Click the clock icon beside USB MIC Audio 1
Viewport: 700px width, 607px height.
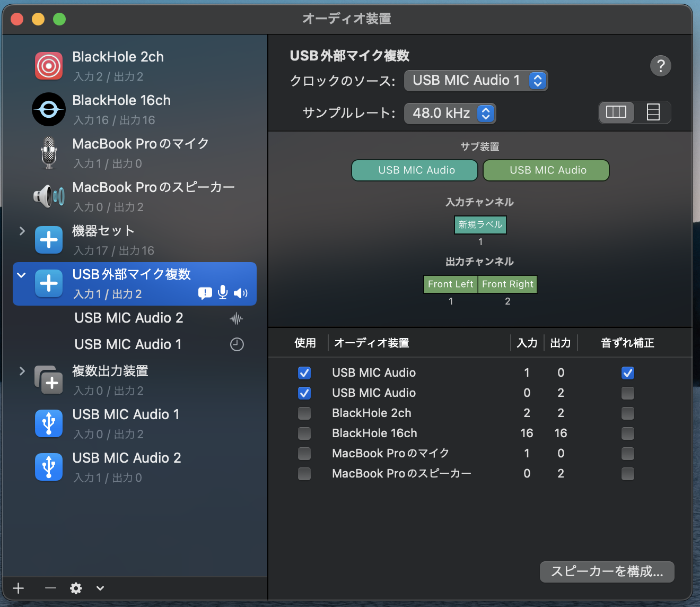tap(237, 344)
